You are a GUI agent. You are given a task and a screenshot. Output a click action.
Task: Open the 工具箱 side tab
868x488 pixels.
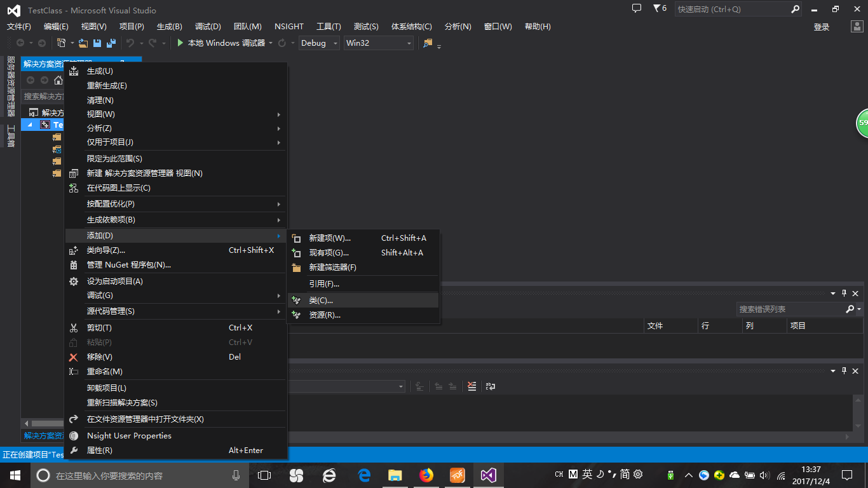(x=10, y=136)
